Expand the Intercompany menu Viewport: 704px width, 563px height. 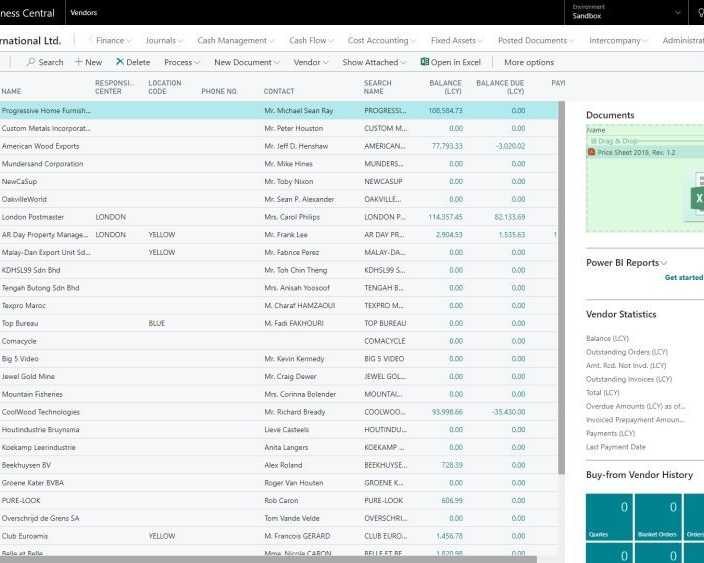point(618,40)
